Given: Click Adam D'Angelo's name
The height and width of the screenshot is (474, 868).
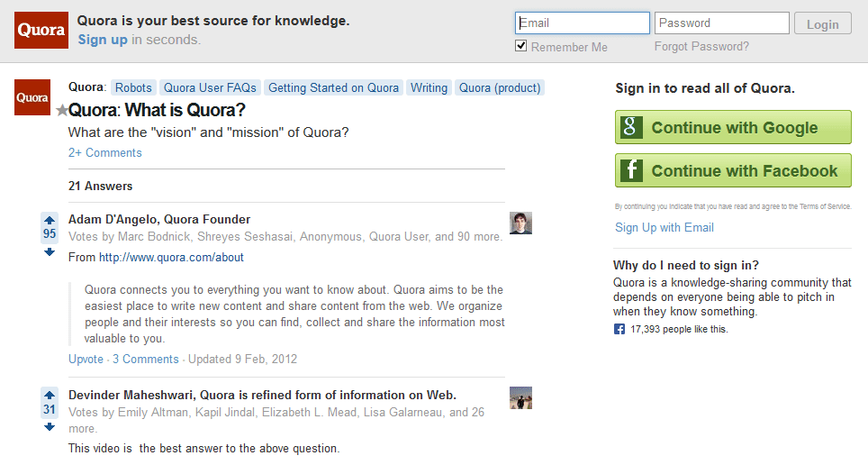Looking at the screenshot, I should (x=113, y=219).
